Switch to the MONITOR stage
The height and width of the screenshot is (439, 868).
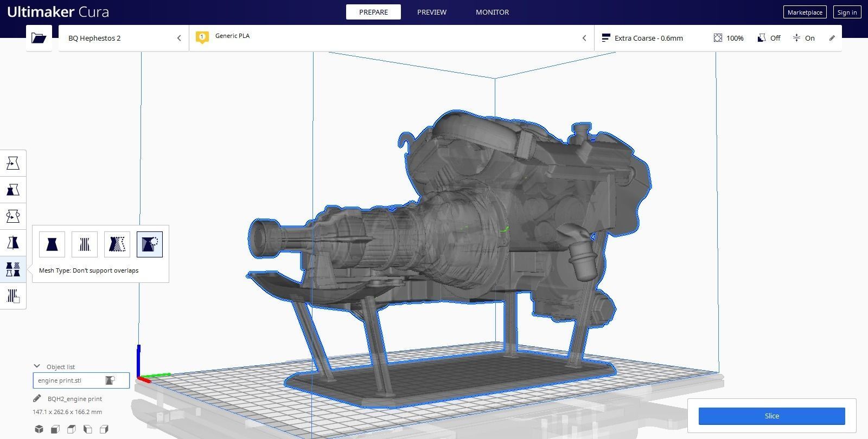click(492, 12)
